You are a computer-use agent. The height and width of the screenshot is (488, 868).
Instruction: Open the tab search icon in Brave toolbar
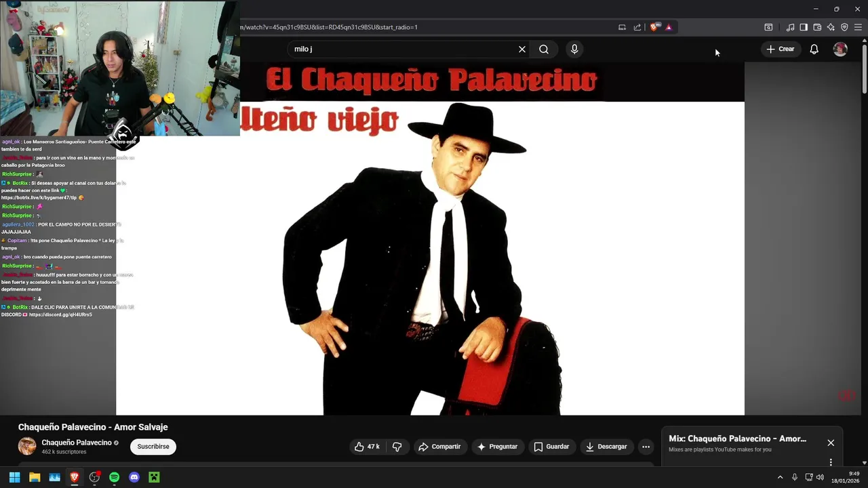(x=768, y=27)
